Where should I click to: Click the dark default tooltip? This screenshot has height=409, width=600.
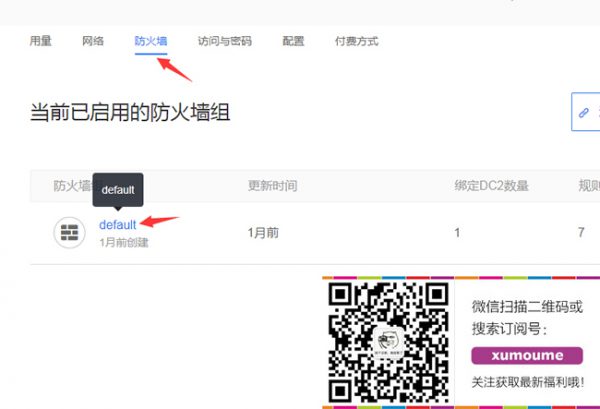click(117, 189)
